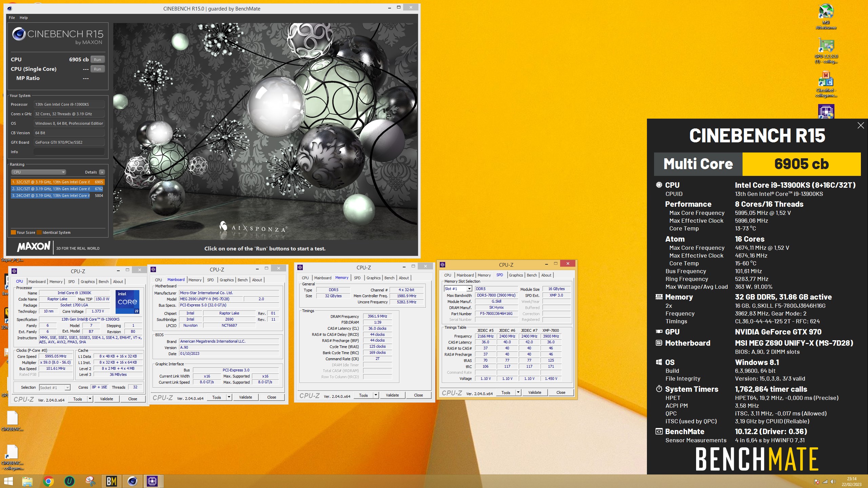Click the Cinebench title bar app icon

point(9,8)
